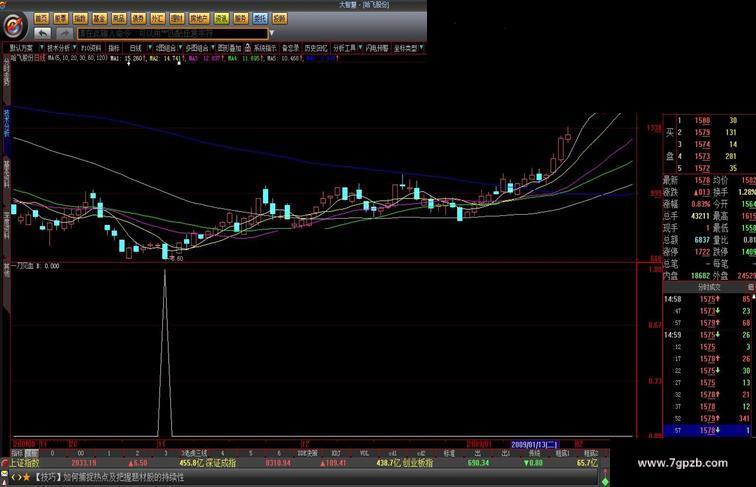Open the 日线 period dropdown
Screen dimensions: 756x487
click(x=138, y=48)
